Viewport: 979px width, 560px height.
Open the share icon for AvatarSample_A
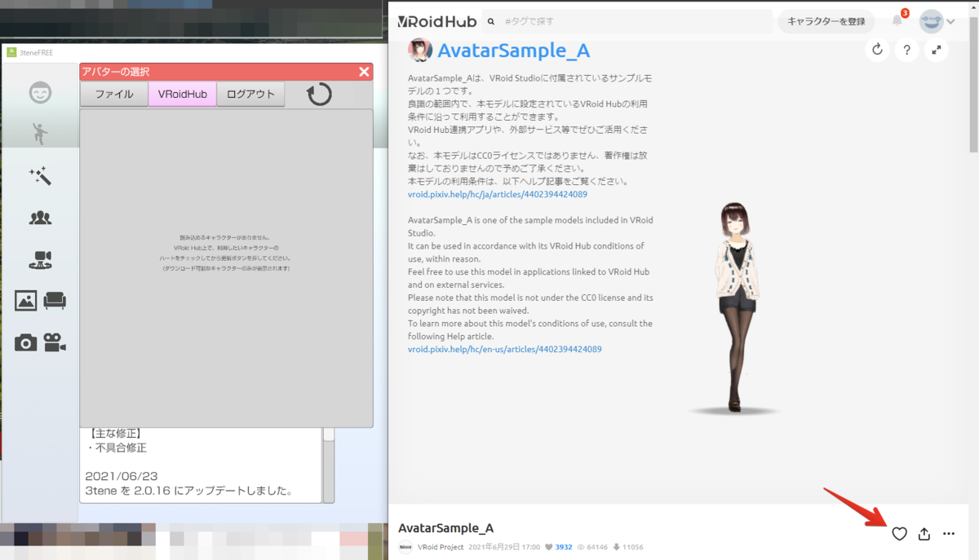pyautogui.click(x=924, y=534)
